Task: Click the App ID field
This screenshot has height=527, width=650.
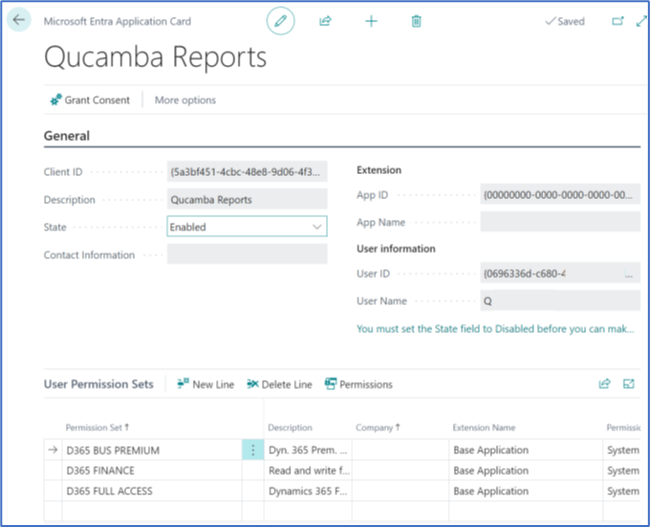Action: click(x=560, y=194)
